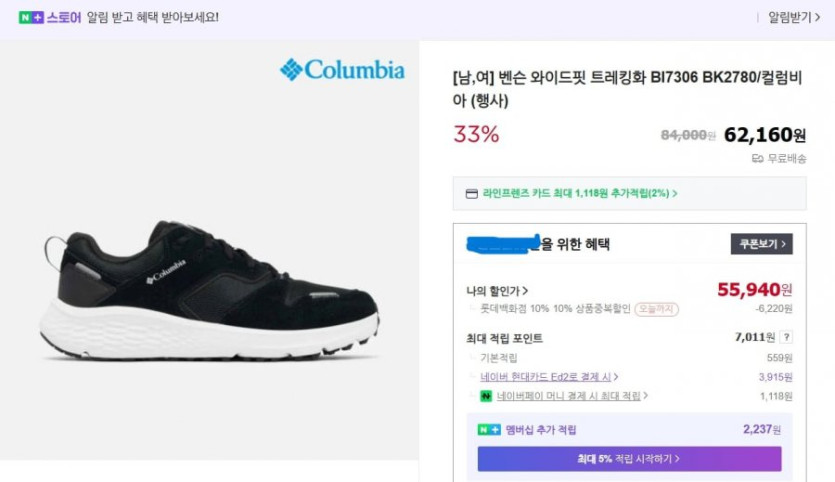Click the Columbia brand logo
This screenshot has width=835, height=482.
[342, 70]
